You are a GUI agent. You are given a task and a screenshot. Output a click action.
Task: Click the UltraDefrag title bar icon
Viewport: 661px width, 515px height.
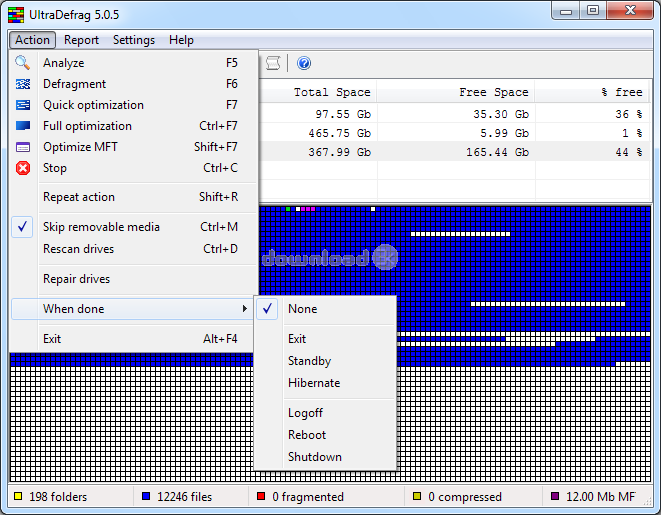[x=16, y=15]
